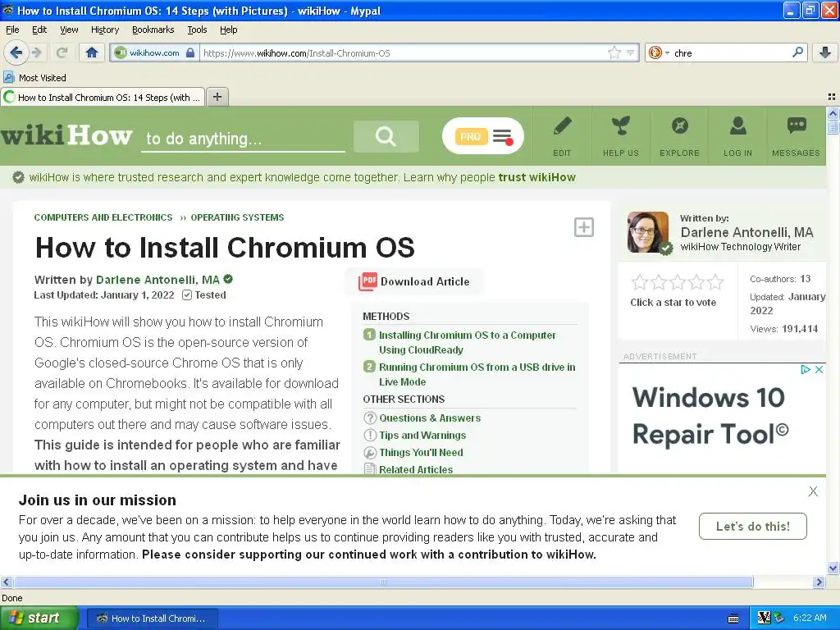840x630 pixels.
Task: Dismiss the Join us in our mission banner
Action: [x=813, y=491]
